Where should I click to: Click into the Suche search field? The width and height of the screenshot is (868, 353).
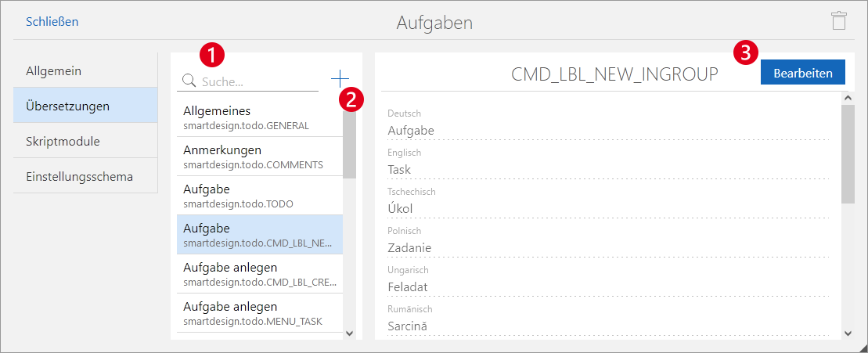tap(258, 81)
